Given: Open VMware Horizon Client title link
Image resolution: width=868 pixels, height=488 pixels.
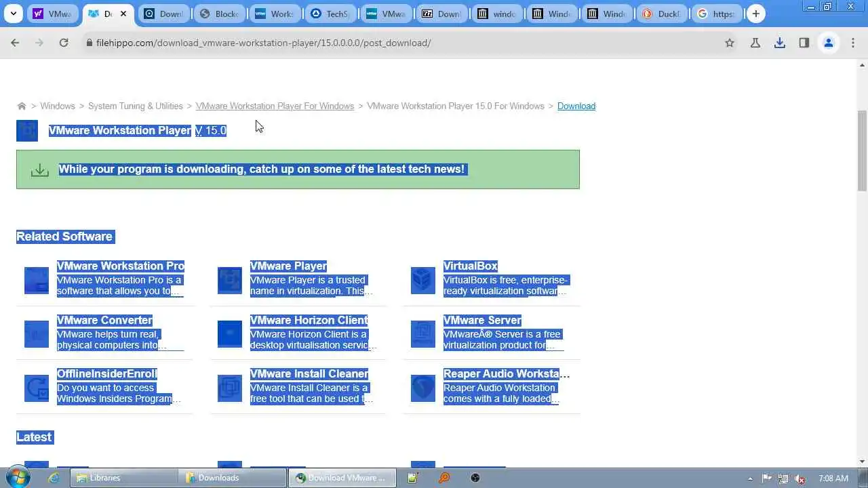Looking at the screenshot, I should tap(309, 320).
